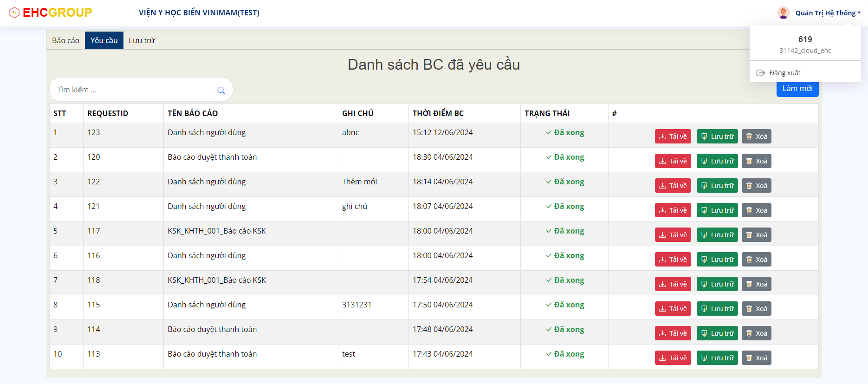Download report with request ID 123

click(x=673, y=137)
